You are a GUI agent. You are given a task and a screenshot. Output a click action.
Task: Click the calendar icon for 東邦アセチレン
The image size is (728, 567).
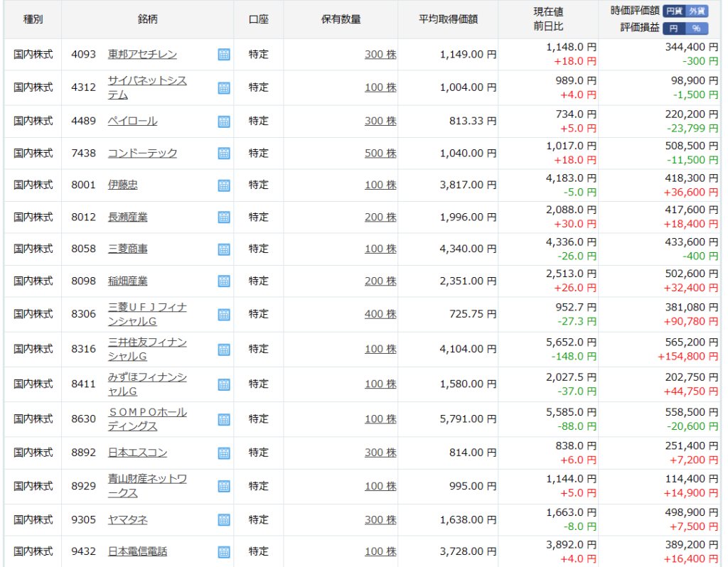tap(224, 54)
